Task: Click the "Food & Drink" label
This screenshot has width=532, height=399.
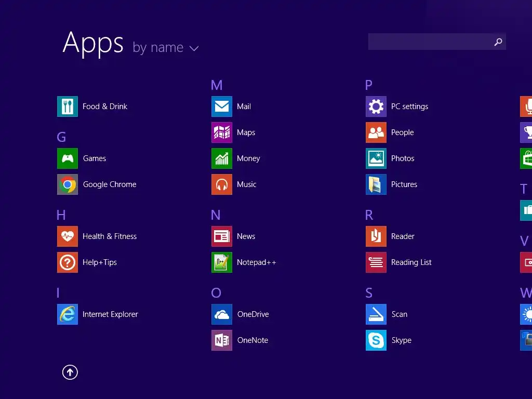Action: (105, 107)
